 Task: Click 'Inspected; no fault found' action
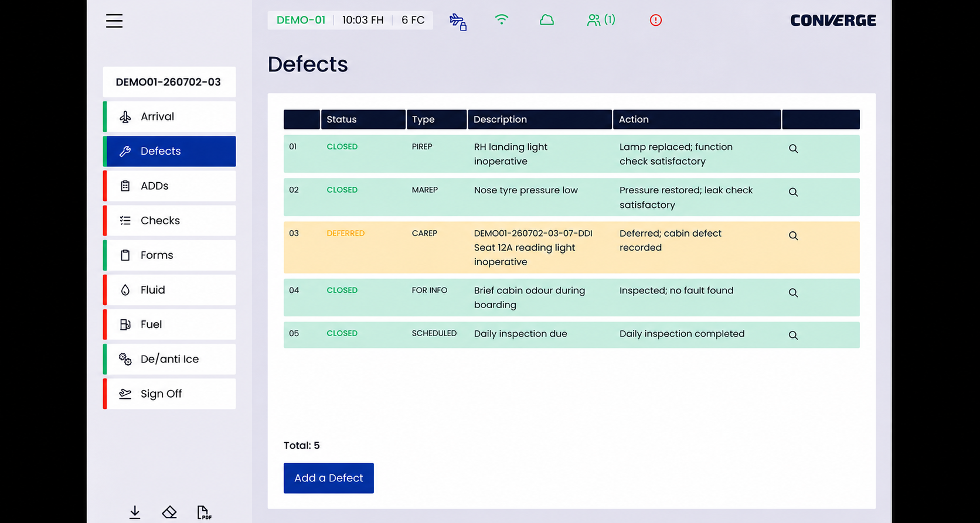click(x=676, y=290)
